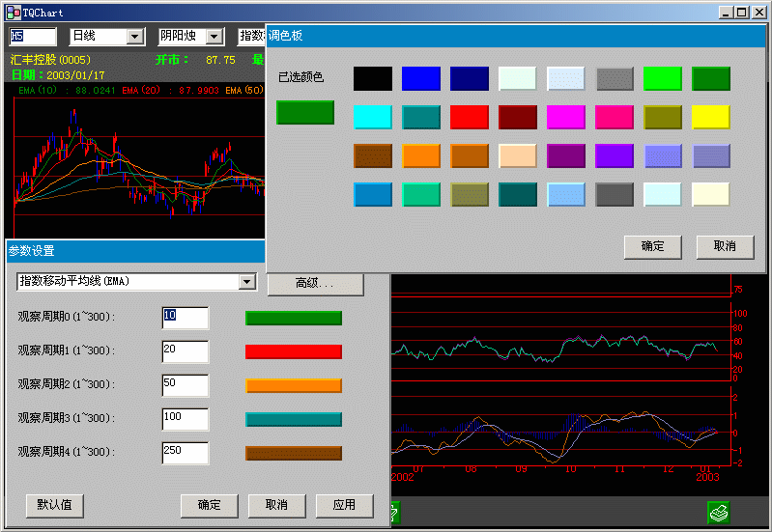This screenshot has height=532, width=772.
Task: Select the currently selected color preview
Action: pos(305,112)
